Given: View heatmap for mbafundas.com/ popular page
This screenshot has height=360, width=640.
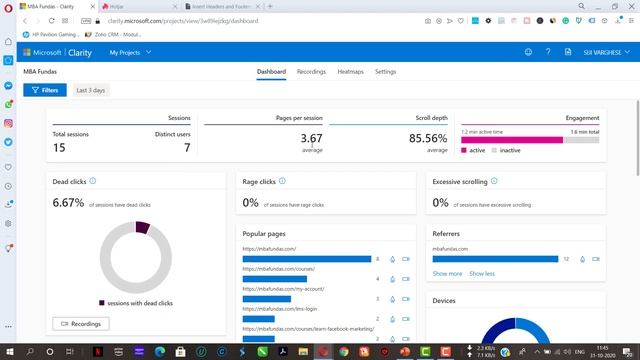Looking at the screenshot, I should click(x=392, y=259).
